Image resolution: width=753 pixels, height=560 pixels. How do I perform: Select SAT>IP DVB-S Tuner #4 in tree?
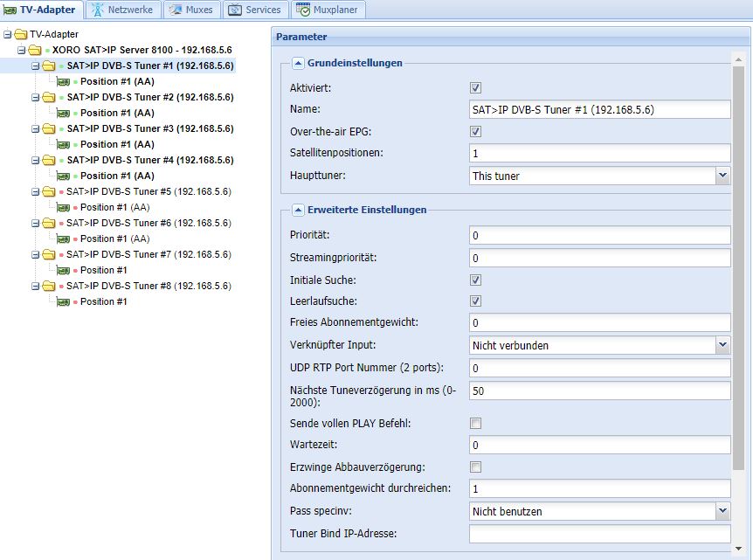tap(150, 160)
